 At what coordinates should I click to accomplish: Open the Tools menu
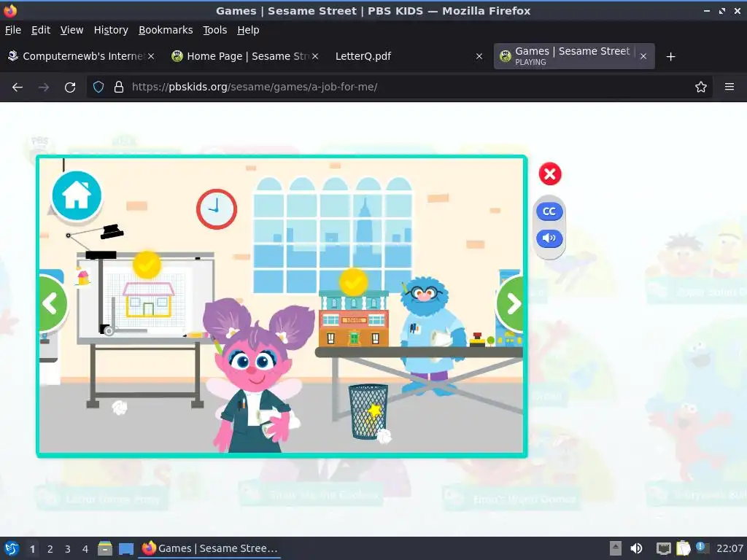[x=215, y=30]
